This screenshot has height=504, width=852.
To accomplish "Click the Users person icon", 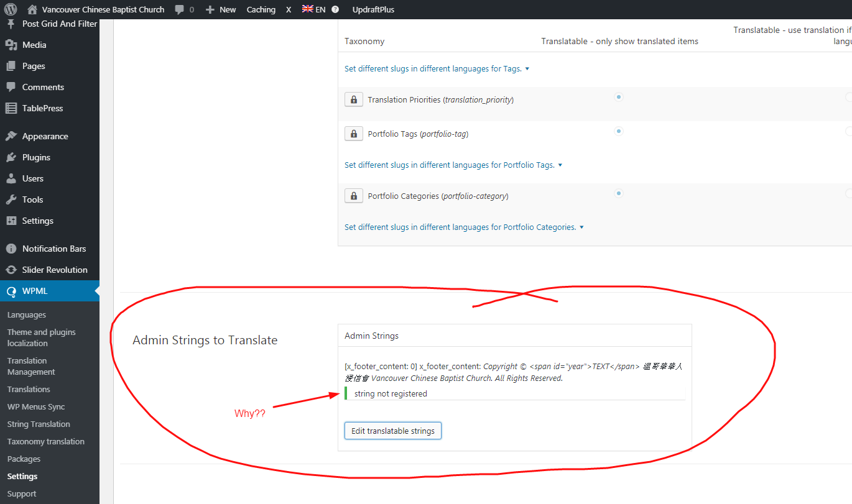I will click(11, 178).
